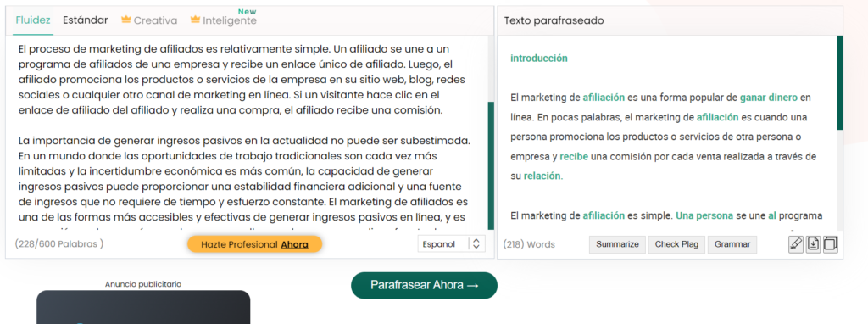Click the highlighted word "recibe"
Screen dimensions: 868x324
[x=574, y=157]
